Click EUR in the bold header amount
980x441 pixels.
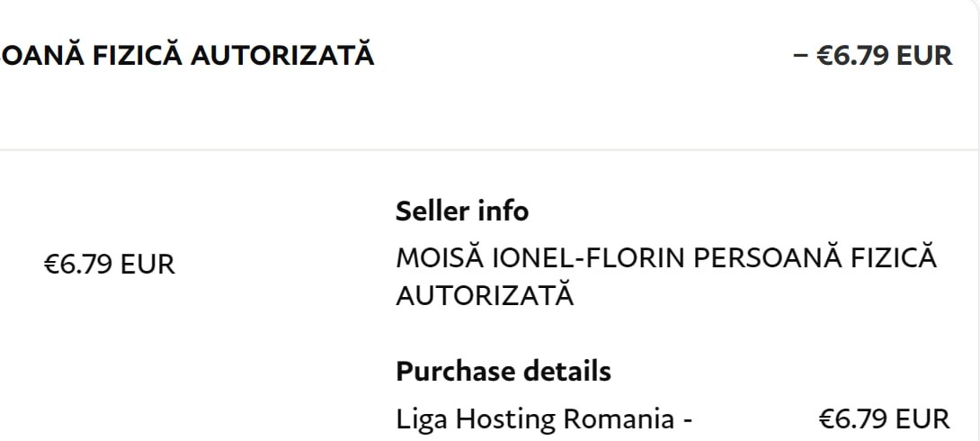925,56
